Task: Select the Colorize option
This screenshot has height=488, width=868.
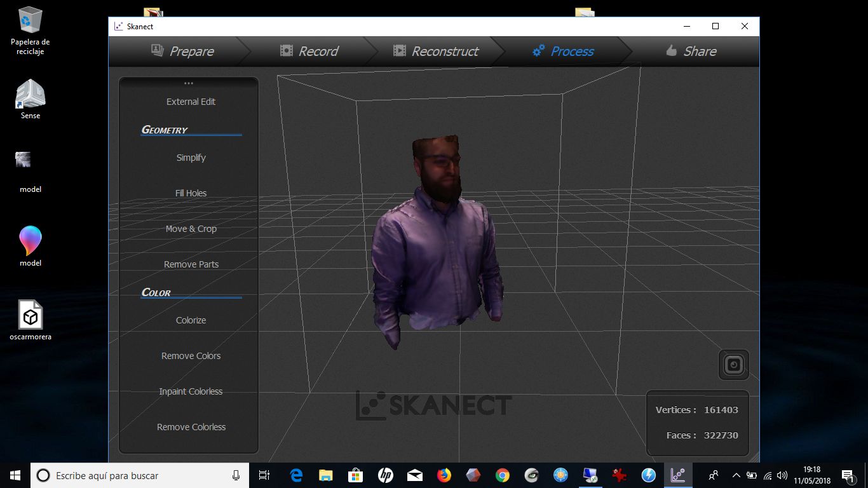Action: [x=191, y=320]
